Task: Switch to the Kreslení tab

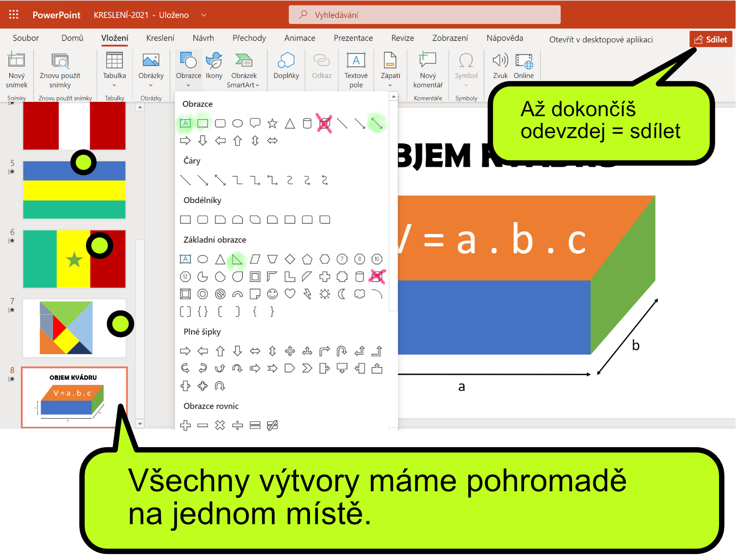Action: [160, 38]
